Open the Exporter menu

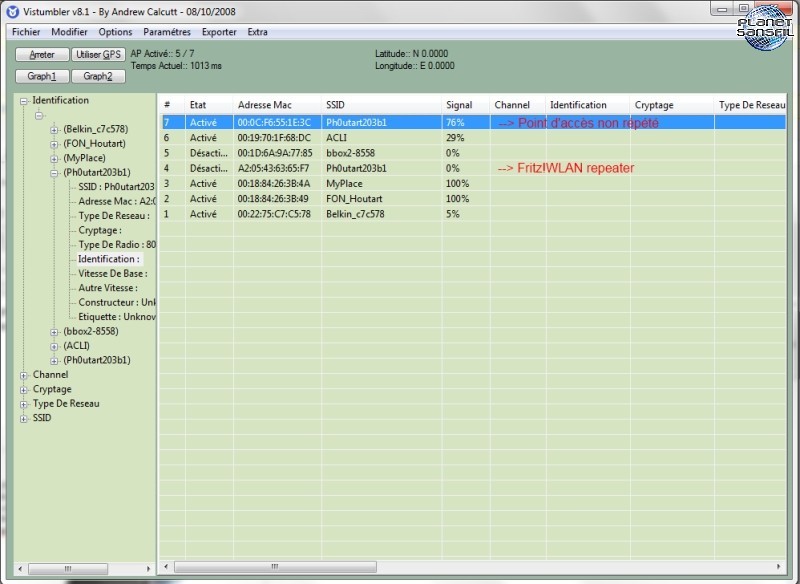tap(219, 32)
